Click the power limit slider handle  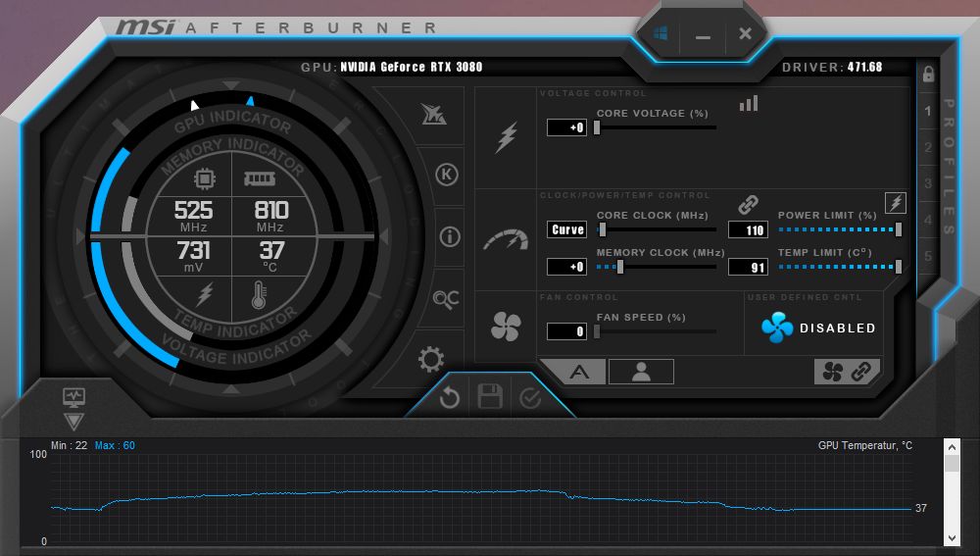click(898, 229)
